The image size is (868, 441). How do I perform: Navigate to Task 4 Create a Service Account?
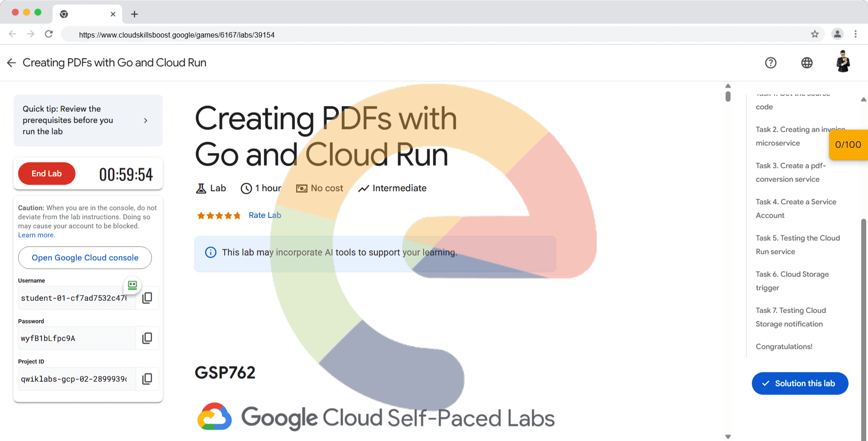(796, 209)
